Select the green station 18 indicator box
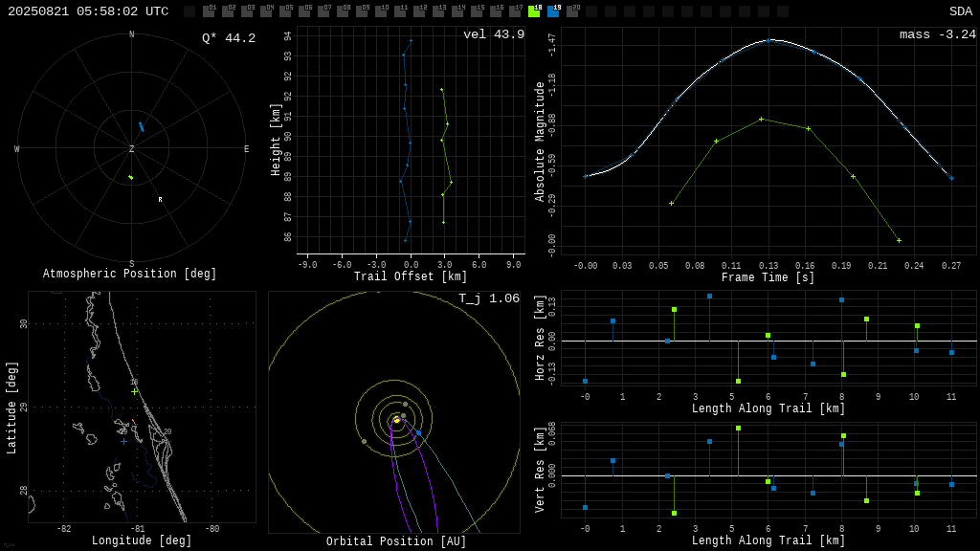Viewport: 980px width, 551px height. tap(534, 11)
